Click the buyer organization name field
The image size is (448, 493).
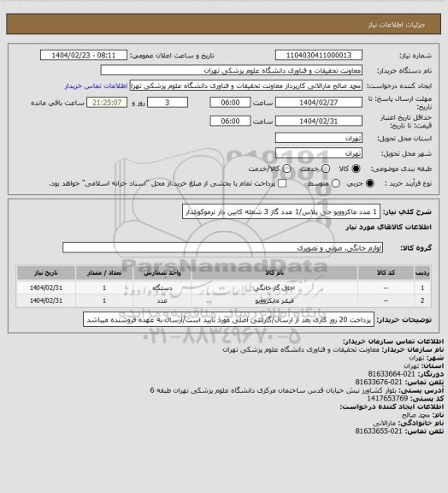[x=231, y=70]
